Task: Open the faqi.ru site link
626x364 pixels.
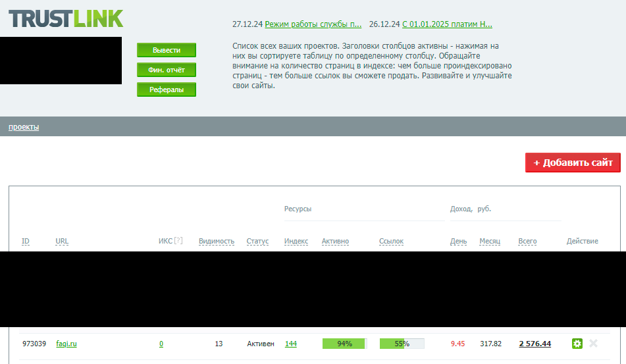Action: point(66,344)
